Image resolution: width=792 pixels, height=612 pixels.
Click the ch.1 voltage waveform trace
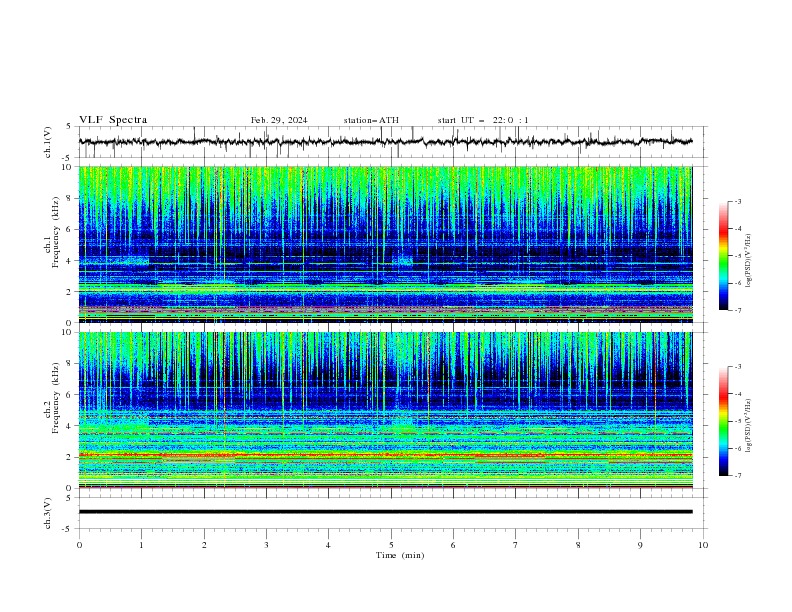pos(385,142)
